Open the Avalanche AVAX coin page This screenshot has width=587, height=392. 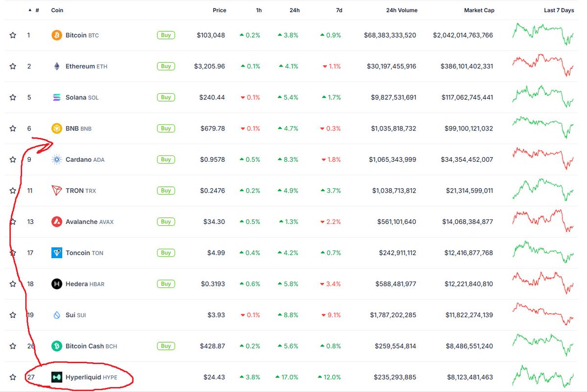(90, 221)
